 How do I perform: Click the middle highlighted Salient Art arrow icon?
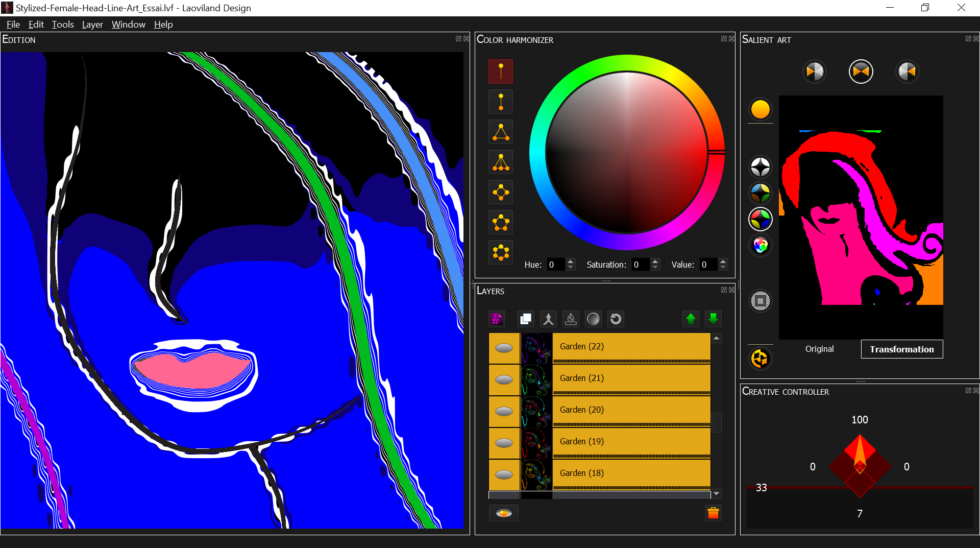[x=861, y=72]
